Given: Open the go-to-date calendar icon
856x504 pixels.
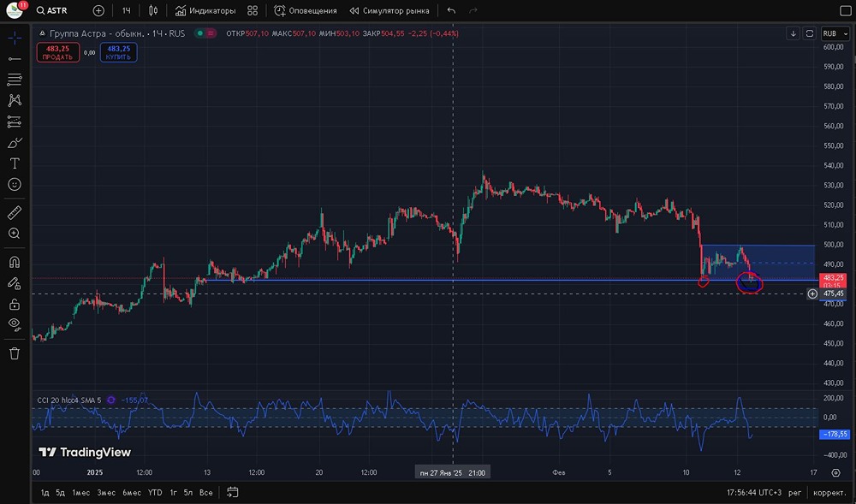Looking at the screenshot, I should 232,492.
